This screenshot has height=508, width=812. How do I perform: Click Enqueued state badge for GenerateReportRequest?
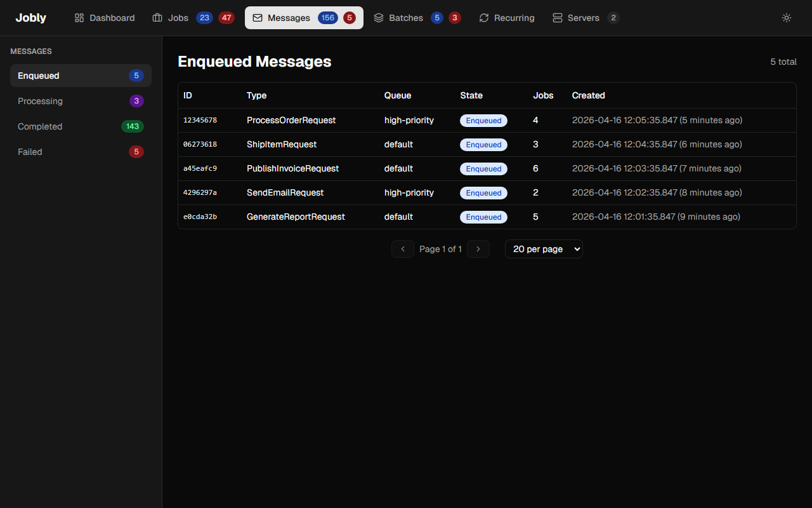click(x=483, y=217)
